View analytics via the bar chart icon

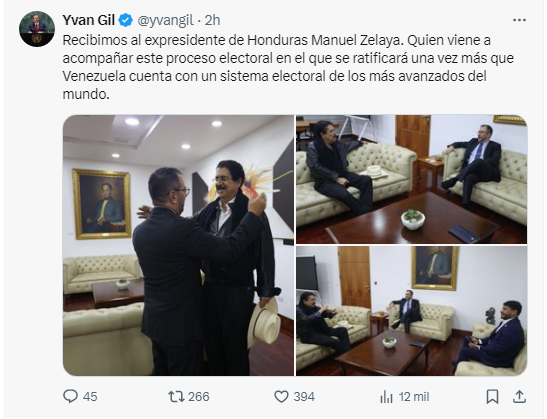tap(386, 397)
